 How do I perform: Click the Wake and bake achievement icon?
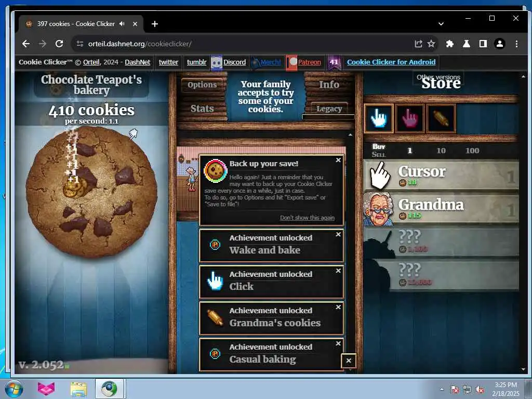[x=215, y=244]
